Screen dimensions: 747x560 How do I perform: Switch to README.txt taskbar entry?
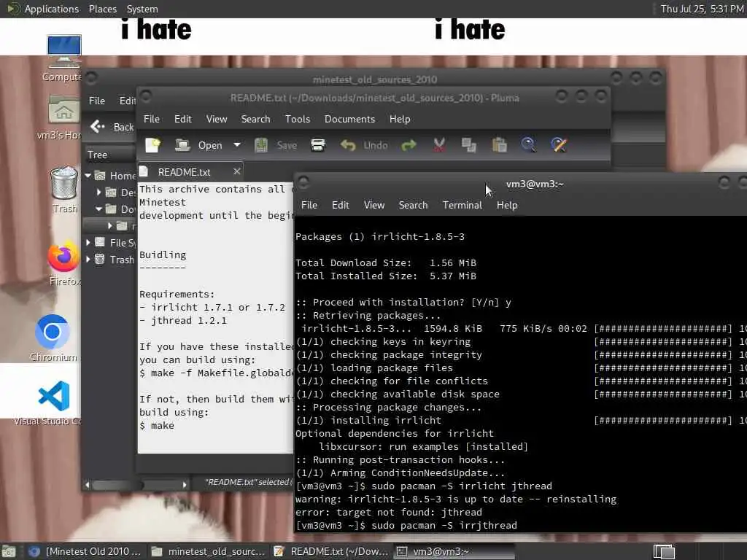coord(330,551)
